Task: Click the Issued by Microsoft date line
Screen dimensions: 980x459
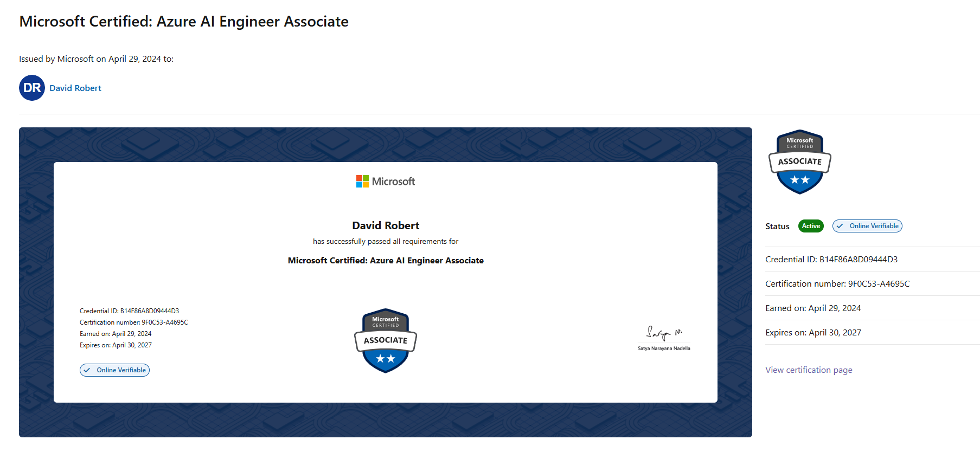Action: 96,59
